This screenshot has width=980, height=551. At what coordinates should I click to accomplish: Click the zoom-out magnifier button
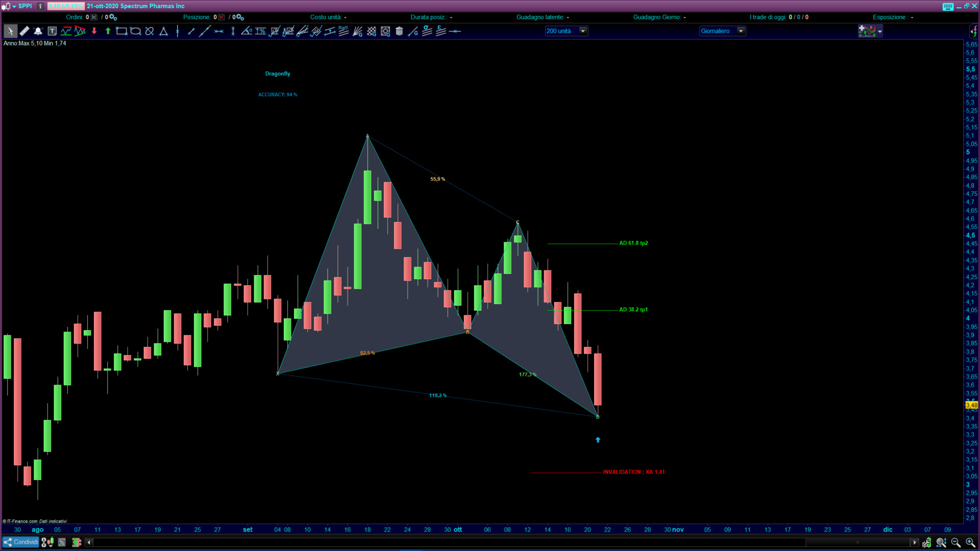tap(955, 542)
